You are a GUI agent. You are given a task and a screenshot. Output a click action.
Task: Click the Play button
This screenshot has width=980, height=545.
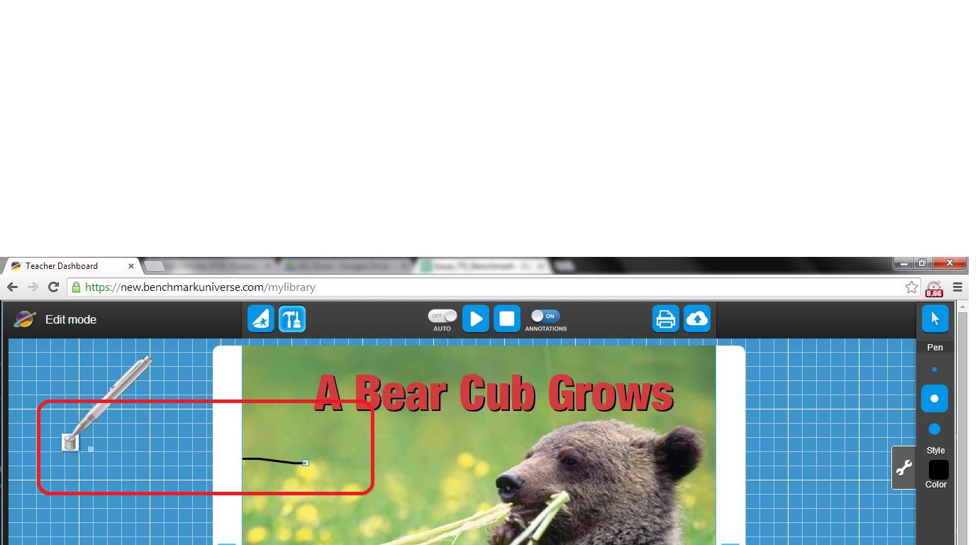tap(476, 319)
